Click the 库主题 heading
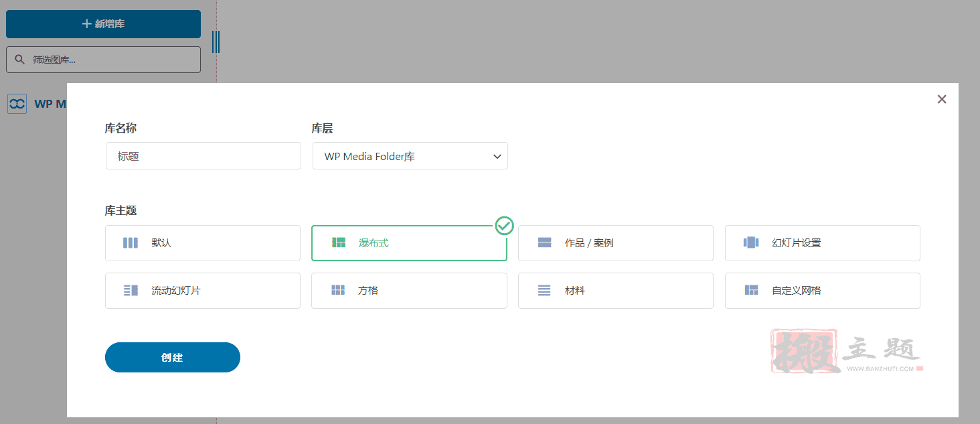 [x=120, y=210]
